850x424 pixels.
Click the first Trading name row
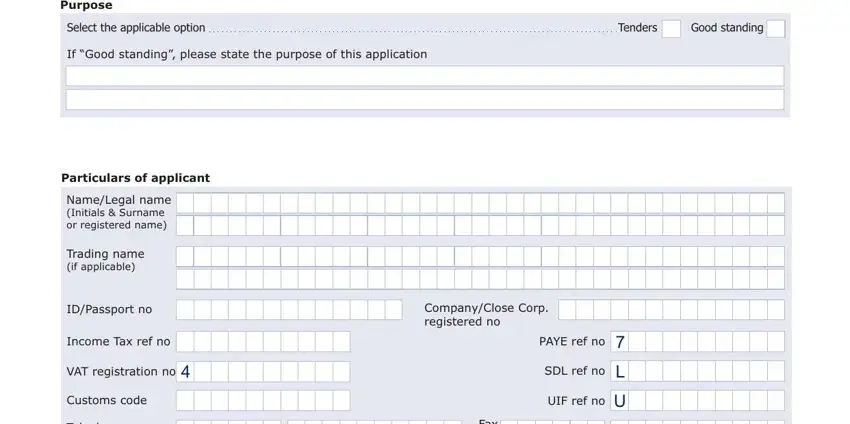click(x=480, y=256)
